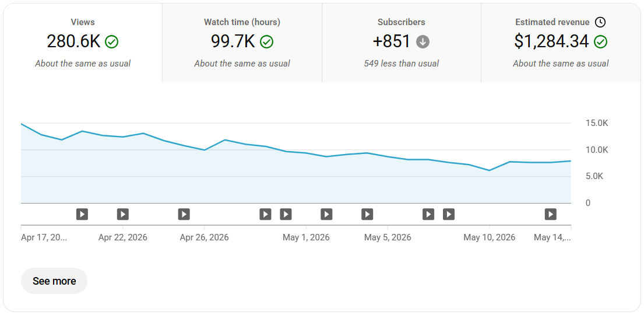
Task: Click gray down-arrow icon beside +851
Action: click(x=423, y=41)
